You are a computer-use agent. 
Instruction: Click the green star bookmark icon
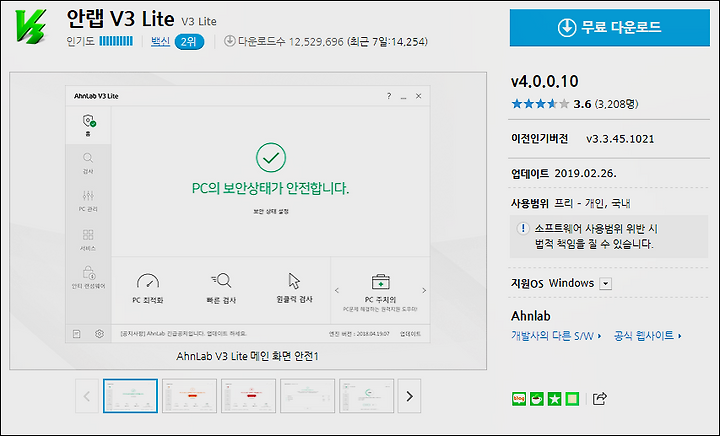pyautogui.click(x=554, y=398)
